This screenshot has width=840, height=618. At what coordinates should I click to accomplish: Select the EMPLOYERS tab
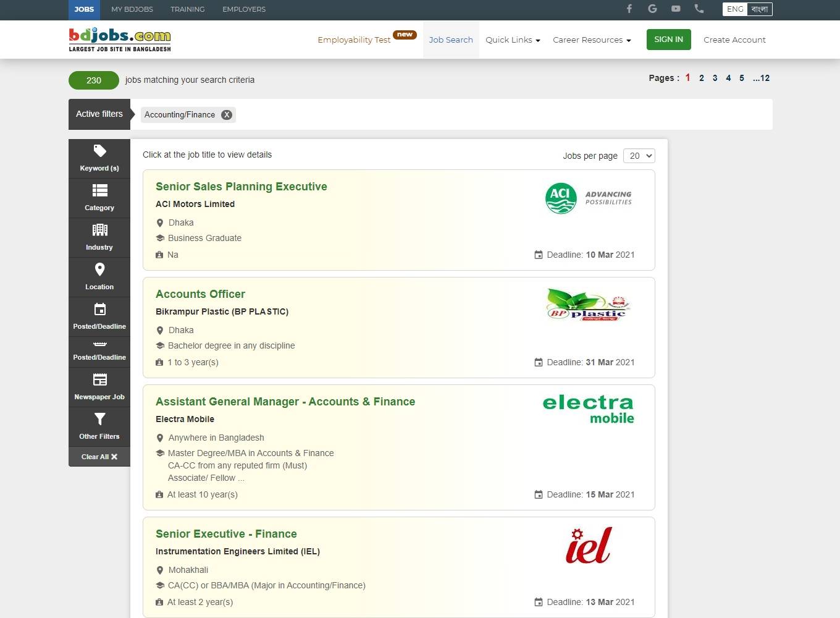click(244, 9)
